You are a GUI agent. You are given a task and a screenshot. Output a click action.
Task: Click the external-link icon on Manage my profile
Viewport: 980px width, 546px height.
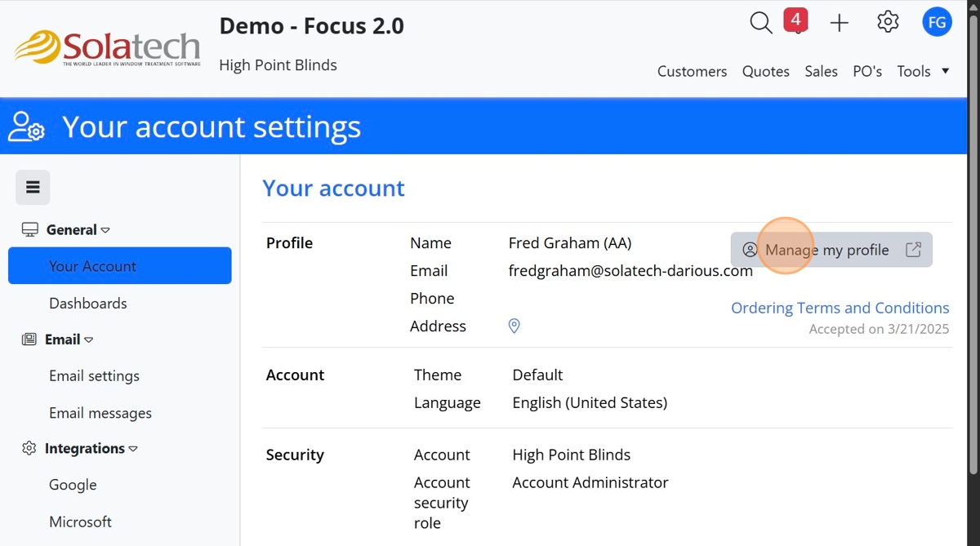point(914,250)
